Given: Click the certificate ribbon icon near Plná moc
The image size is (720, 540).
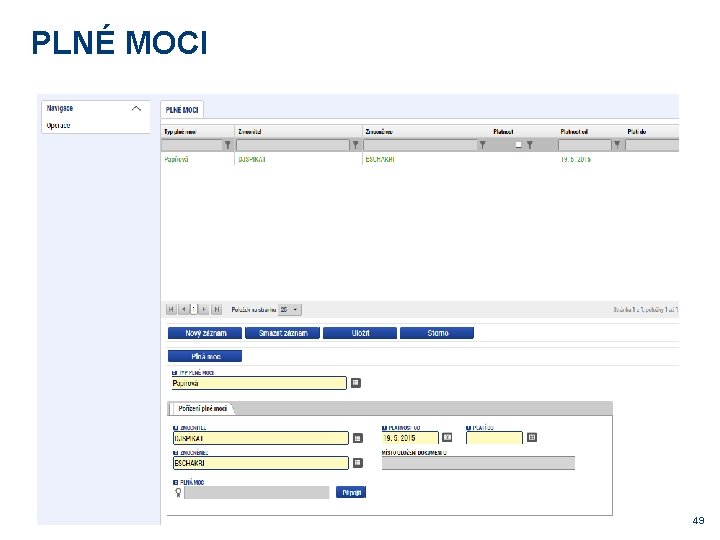Looking at the screenshot, I should pos(178,493).
